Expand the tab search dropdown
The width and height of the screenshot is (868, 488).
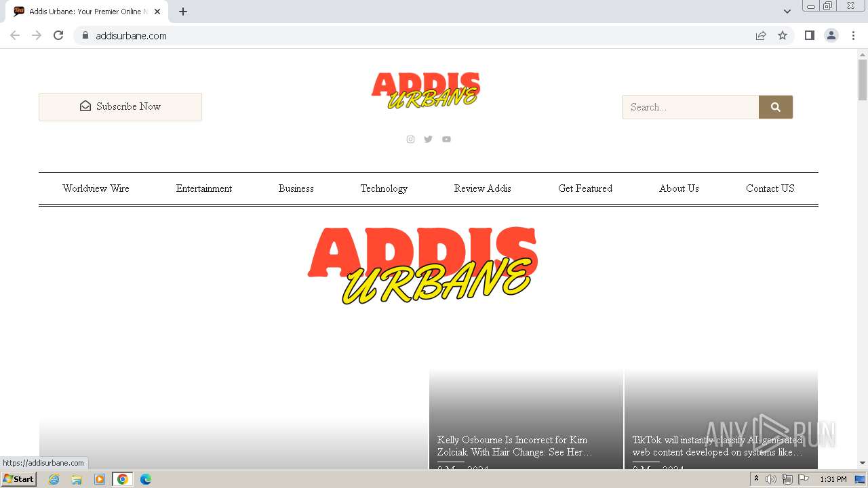[x=787, y=12]
